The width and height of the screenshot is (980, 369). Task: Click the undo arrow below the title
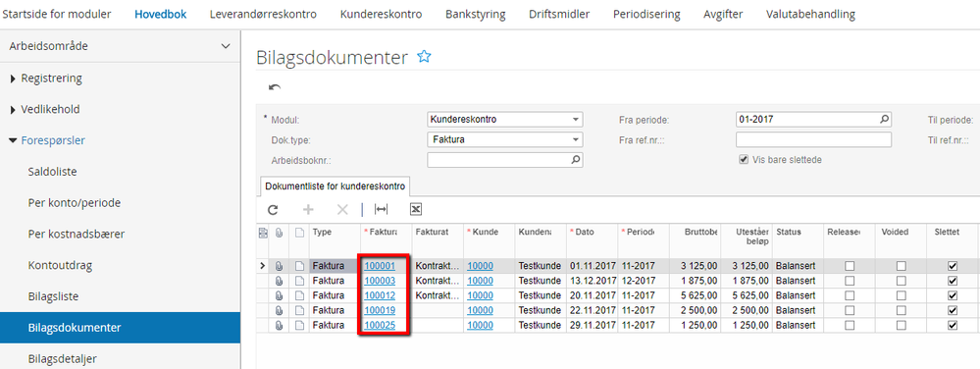pos(275,87)
